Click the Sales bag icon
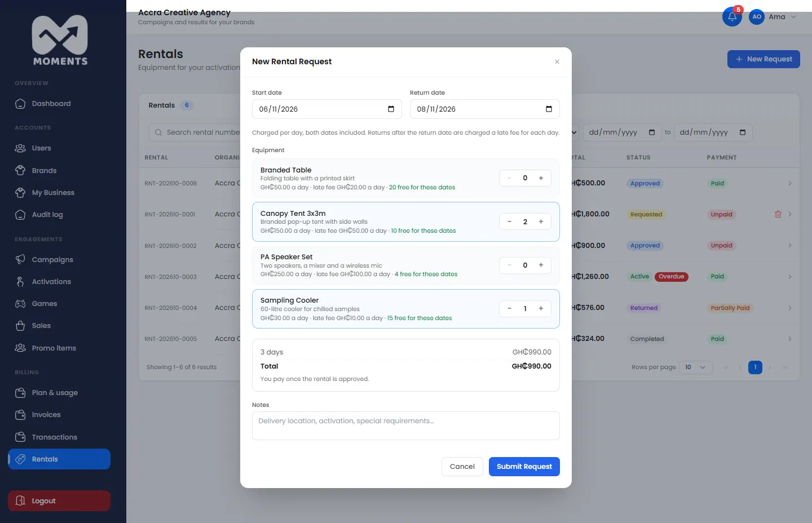 click(20, 326)
